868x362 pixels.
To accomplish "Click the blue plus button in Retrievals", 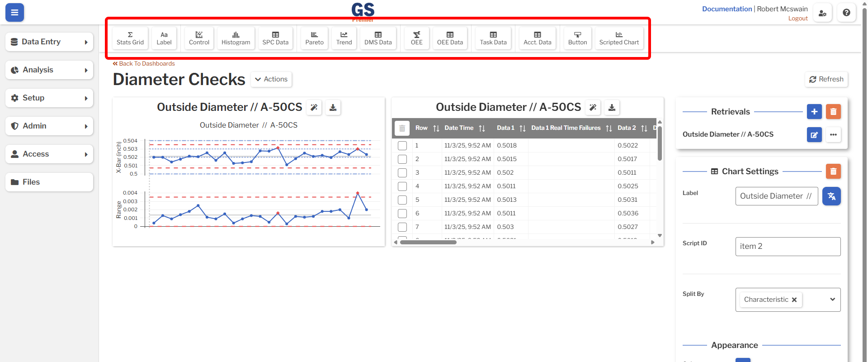I will (x=814, y=112).
